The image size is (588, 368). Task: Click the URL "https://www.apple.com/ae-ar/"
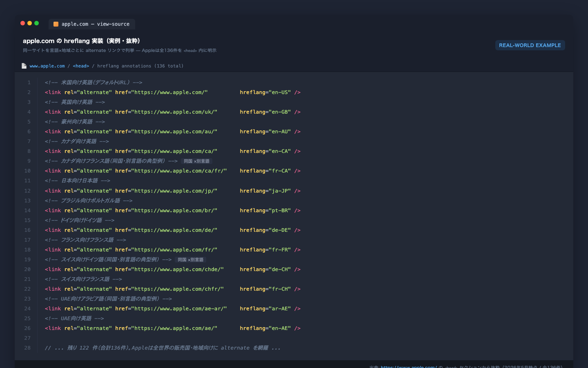coord(179,309)
